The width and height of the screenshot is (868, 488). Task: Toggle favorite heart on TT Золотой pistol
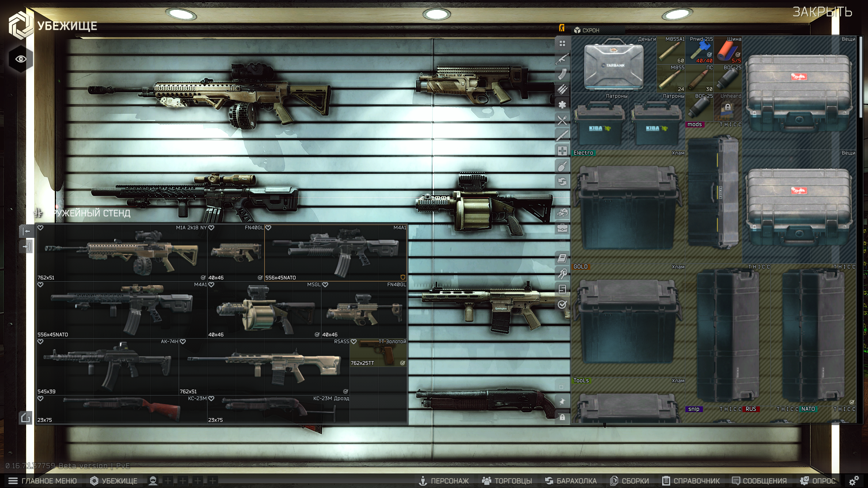tap(354, 342)
